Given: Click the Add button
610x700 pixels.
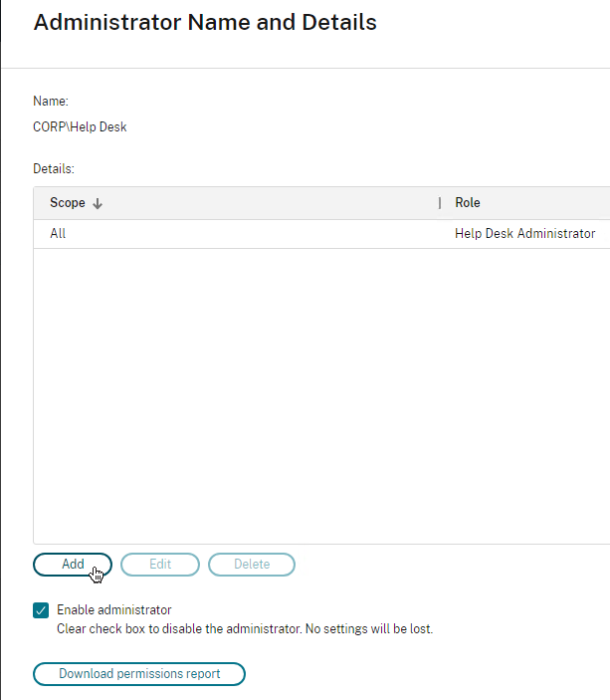Looking at the screenshot, I should pyautogui.click(x=73, y=565).
